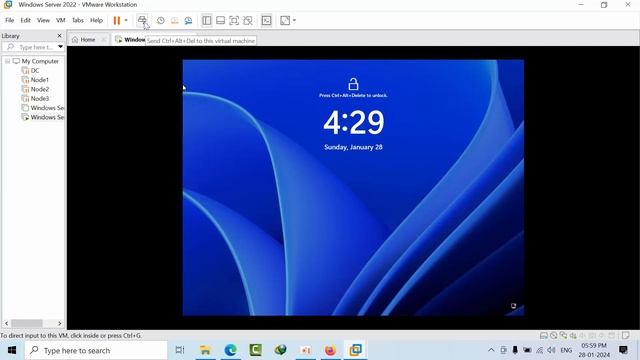Open the File menu
This screenshot has height=360, width=640.
9,20
